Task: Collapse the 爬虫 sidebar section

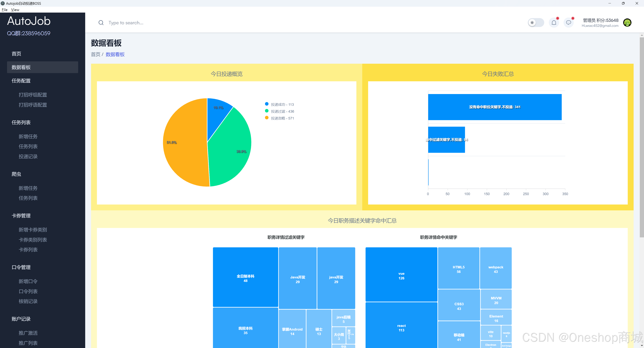Action: (x=16, y=174)
